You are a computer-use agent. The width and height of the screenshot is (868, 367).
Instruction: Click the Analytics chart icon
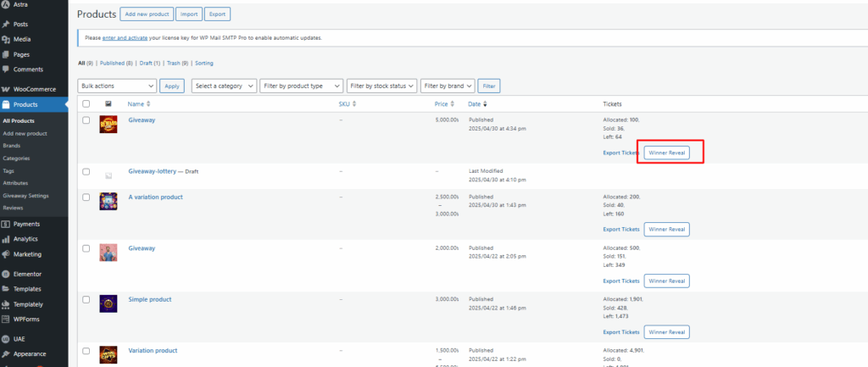[6, 239]
